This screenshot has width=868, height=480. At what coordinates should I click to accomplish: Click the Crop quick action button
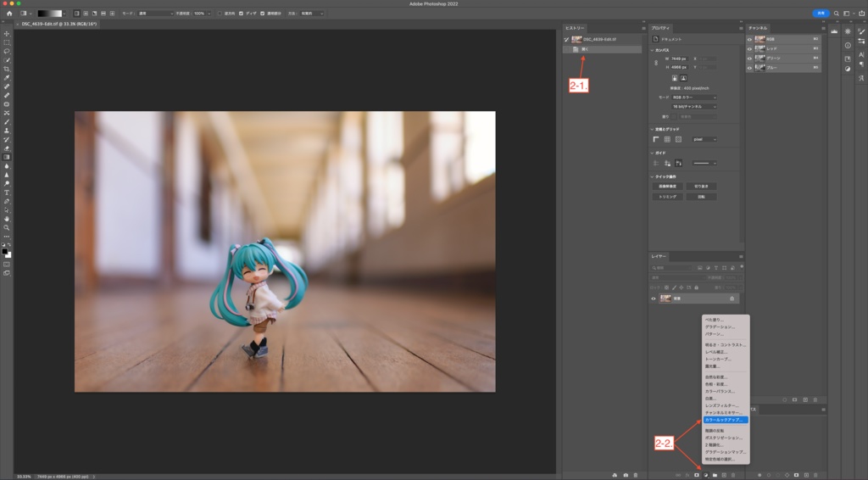point(701,186)
